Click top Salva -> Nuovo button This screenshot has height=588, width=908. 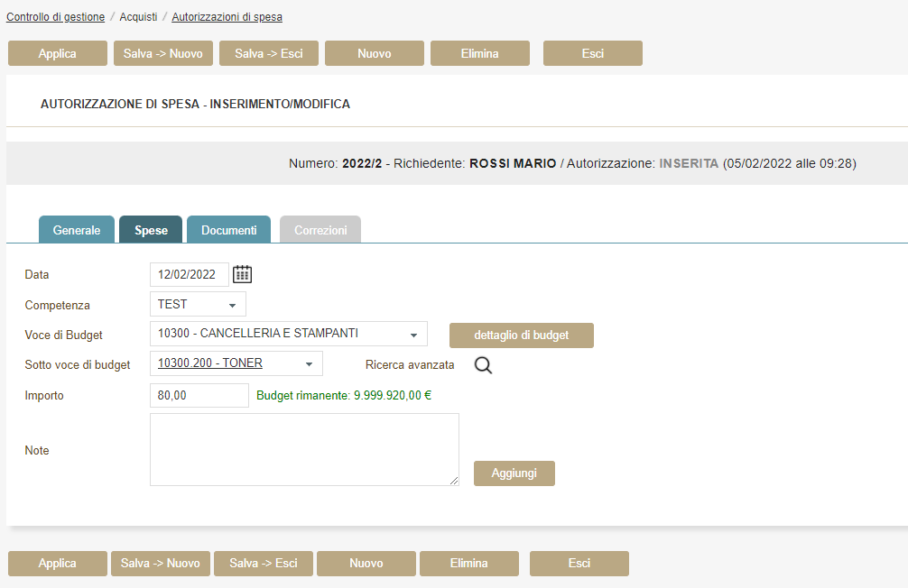coord(163,53)
